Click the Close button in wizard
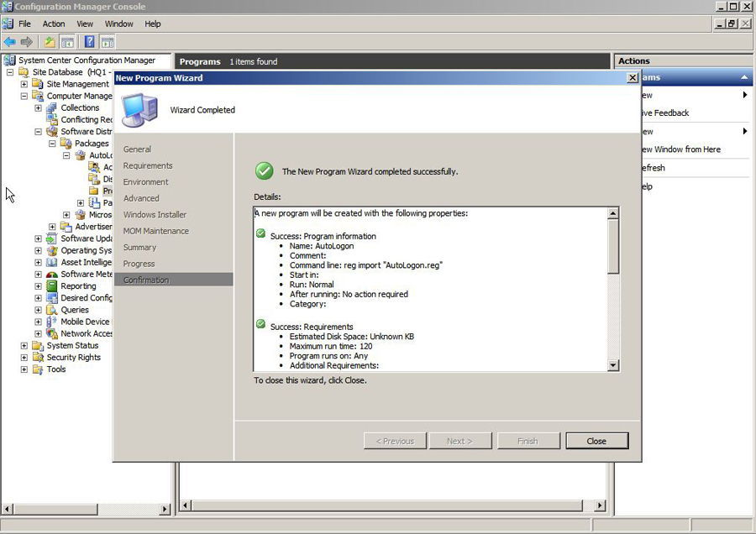 597,441
